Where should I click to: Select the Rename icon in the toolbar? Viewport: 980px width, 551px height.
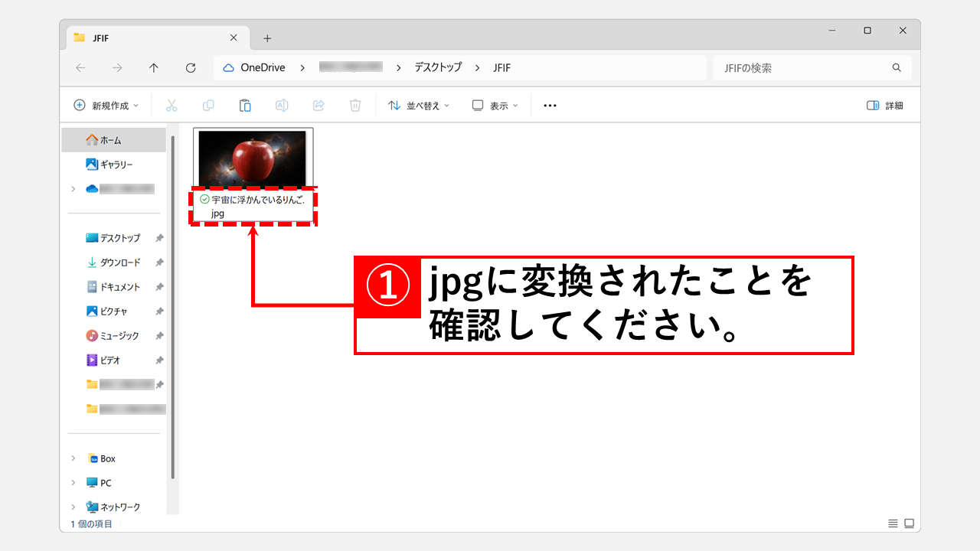coord(282,105)
